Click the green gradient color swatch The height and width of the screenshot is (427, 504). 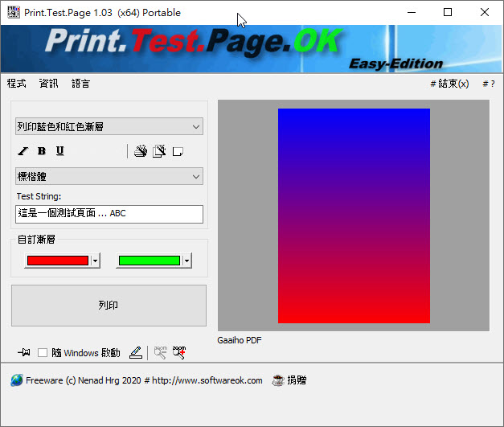[x=150, y=261]
